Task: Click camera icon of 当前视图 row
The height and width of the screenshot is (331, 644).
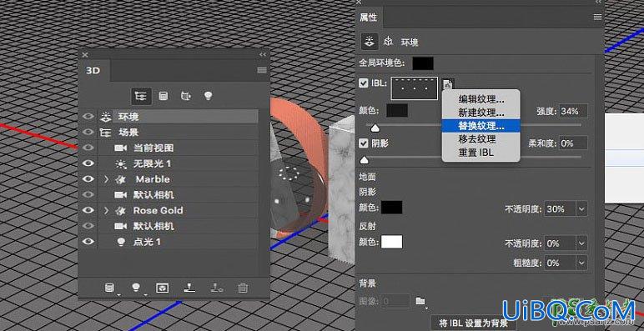Action: [120, 148]
